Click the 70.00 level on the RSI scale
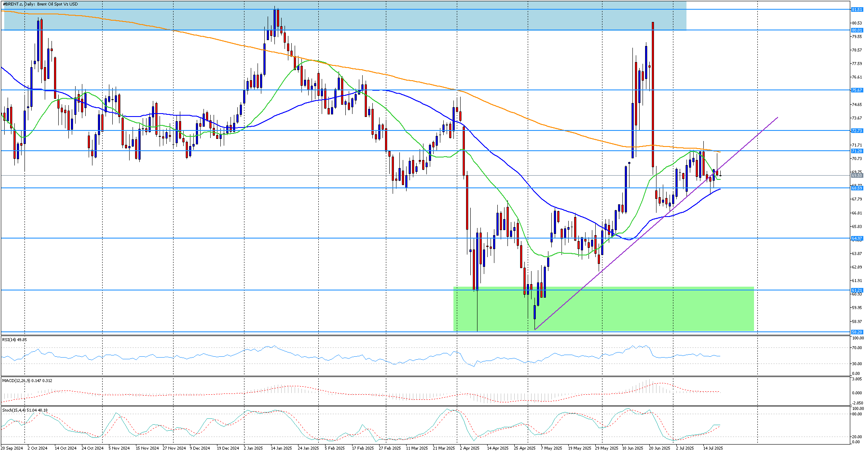Screen dimensions: 868x453 857,348
